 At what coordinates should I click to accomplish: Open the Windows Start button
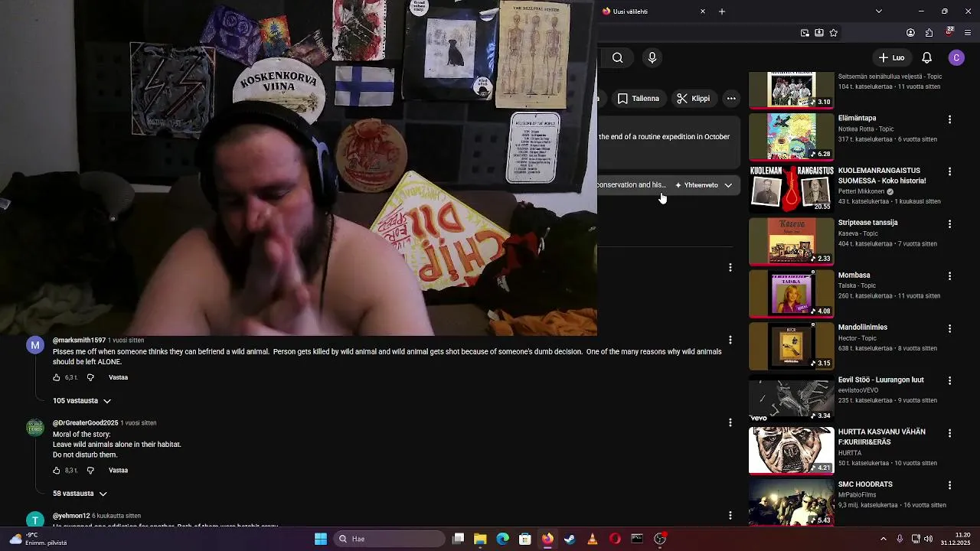coord(321,539)
